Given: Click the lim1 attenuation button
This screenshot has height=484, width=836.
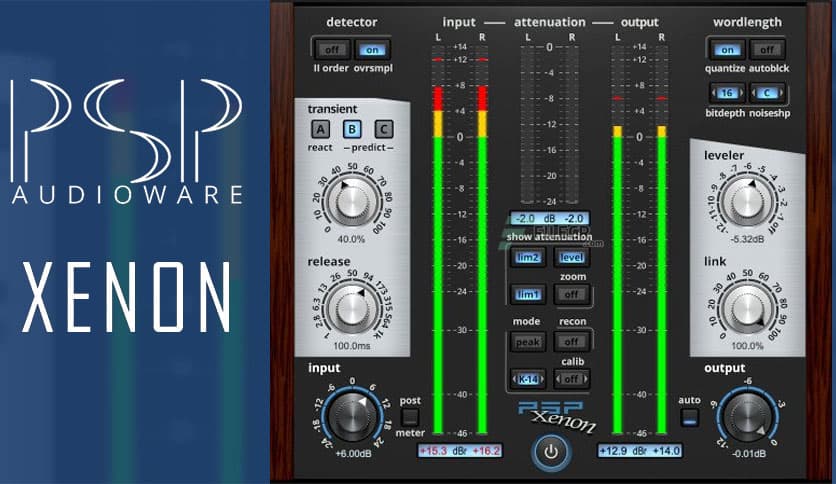Looking at the screenshot, I should 528,294.
